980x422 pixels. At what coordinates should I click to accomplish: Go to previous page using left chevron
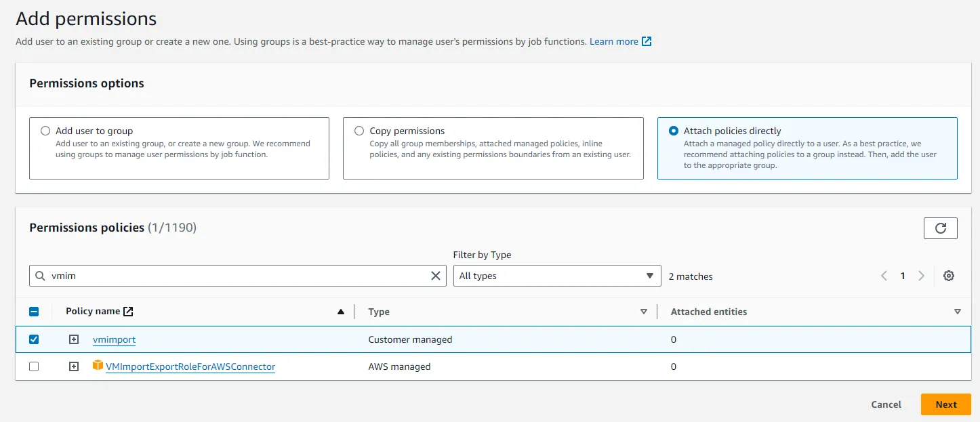[884, 276]
